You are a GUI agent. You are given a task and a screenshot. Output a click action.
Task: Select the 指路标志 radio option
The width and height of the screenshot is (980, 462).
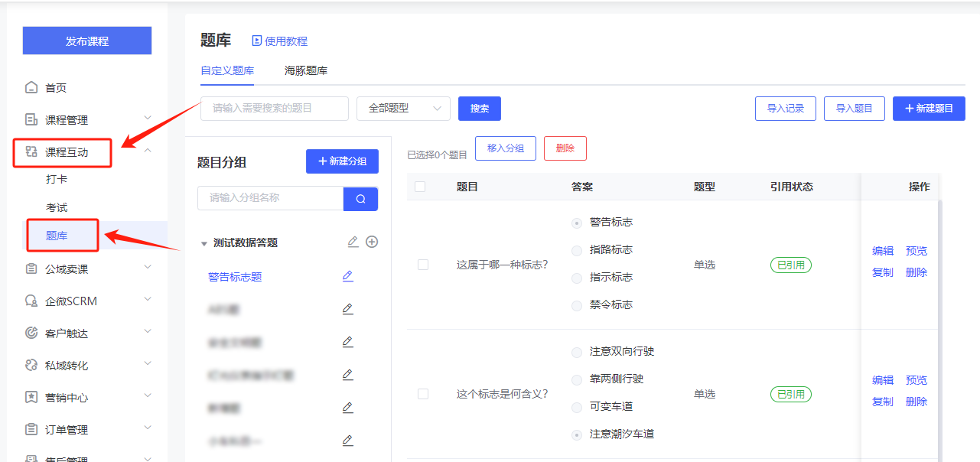coord(577,250)
